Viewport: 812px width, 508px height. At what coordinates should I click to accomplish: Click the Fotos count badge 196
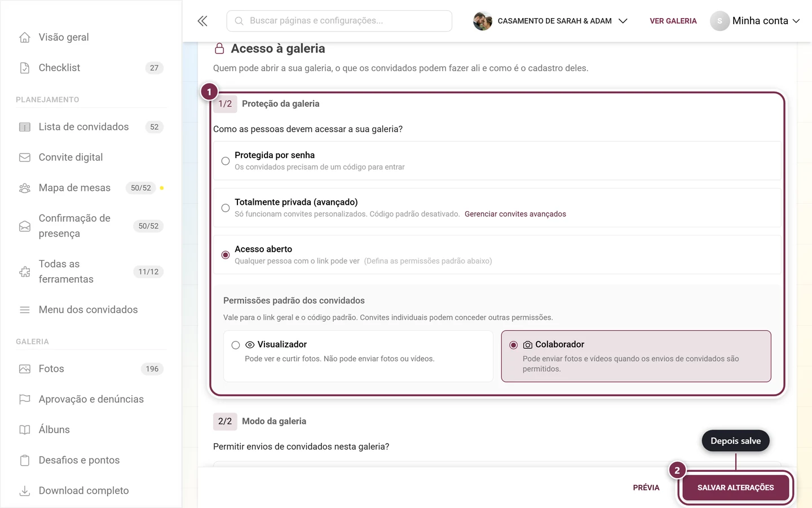point(152,369)
